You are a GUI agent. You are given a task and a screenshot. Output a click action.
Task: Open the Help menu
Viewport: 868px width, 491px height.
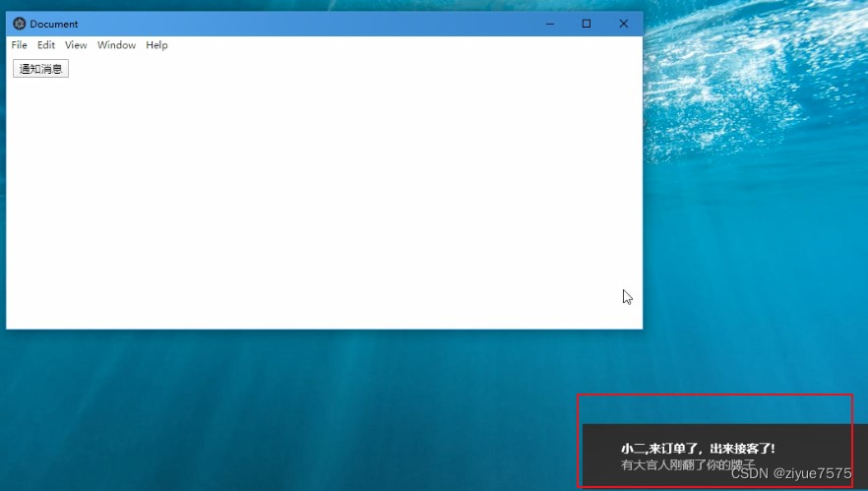coord(156,45)
